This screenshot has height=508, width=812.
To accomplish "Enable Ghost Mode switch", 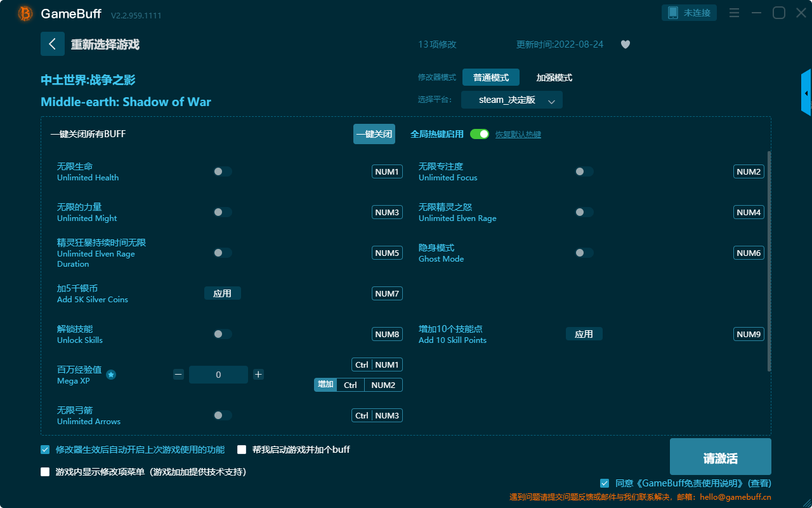I will click(x=584, y=253).
